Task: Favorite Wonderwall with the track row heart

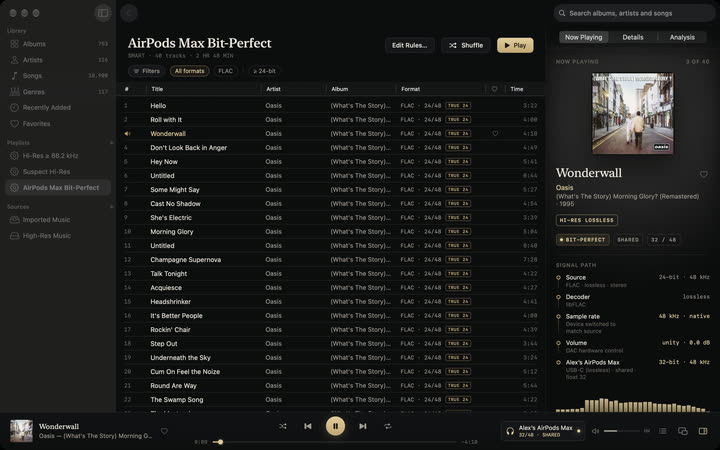Action: point(495,134)
